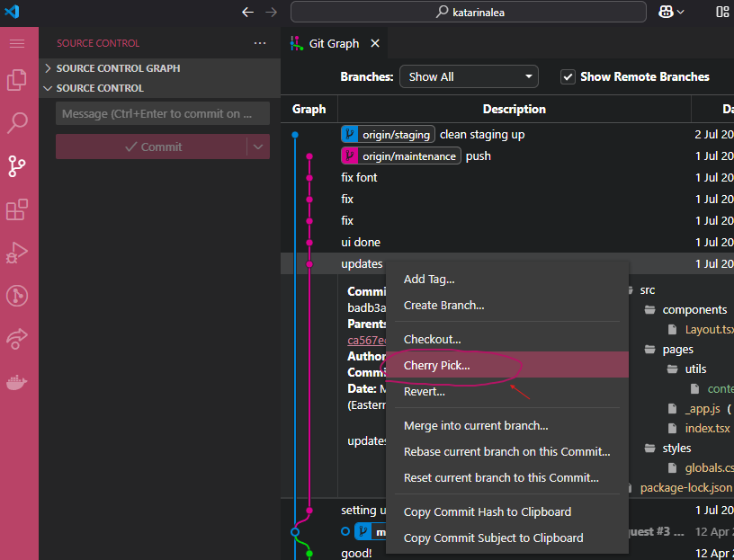The height and width of the screenshot is (560, 734).
Task: Click the utils folder icon
Action: (672, 369)
